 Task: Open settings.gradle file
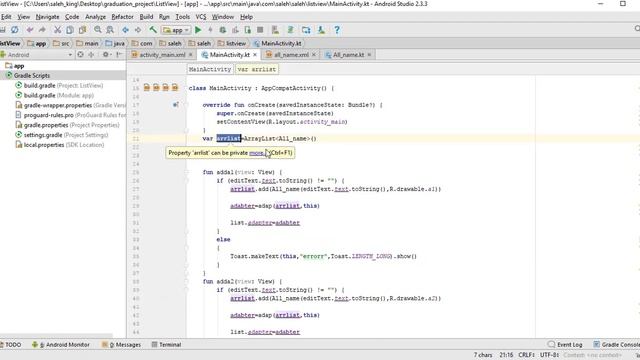62,135
